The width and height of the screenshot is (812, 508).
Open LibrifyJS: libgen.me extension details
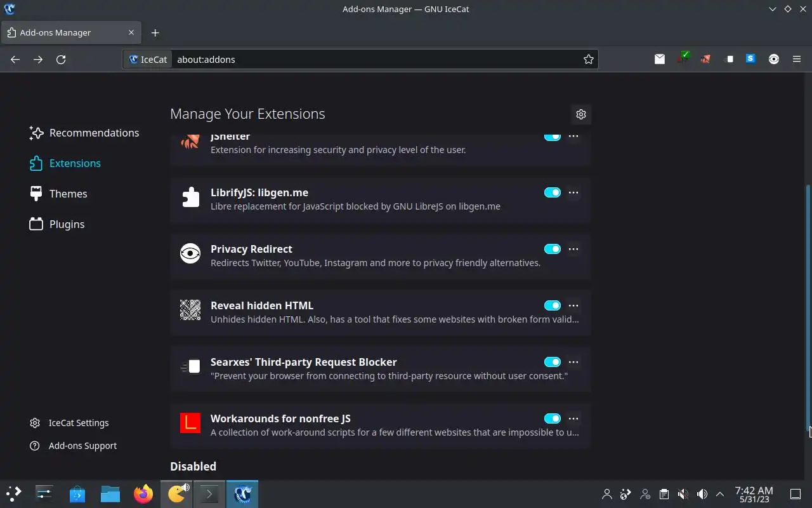coord(381,199)
